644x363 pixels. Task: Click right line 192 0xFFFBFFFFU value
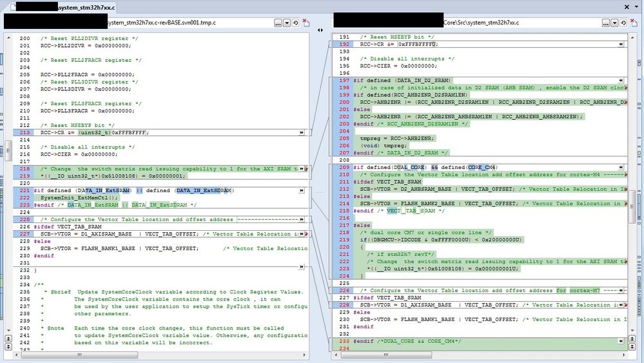[x=418, y=44]
